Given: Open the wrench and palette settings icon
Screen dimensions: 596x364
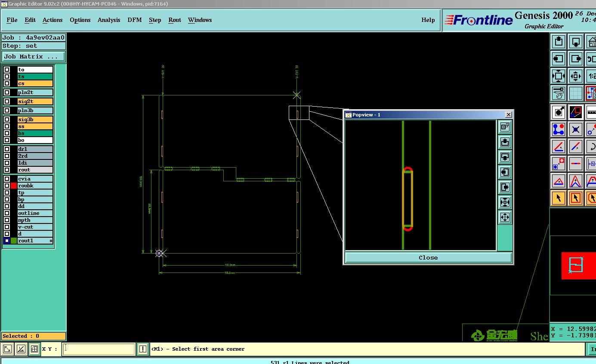Looking at the screenshot, I should (559, 93).
